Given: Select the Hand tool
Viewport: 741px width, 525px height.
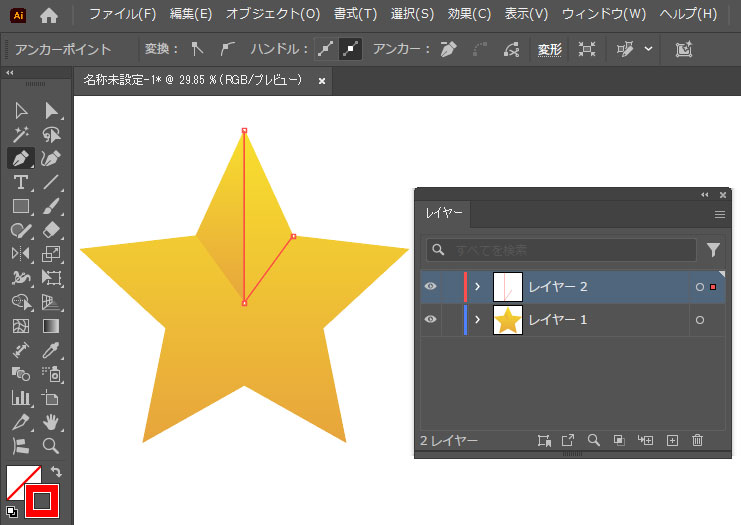Looking at the screenshot, I should (x=52, y=422).
